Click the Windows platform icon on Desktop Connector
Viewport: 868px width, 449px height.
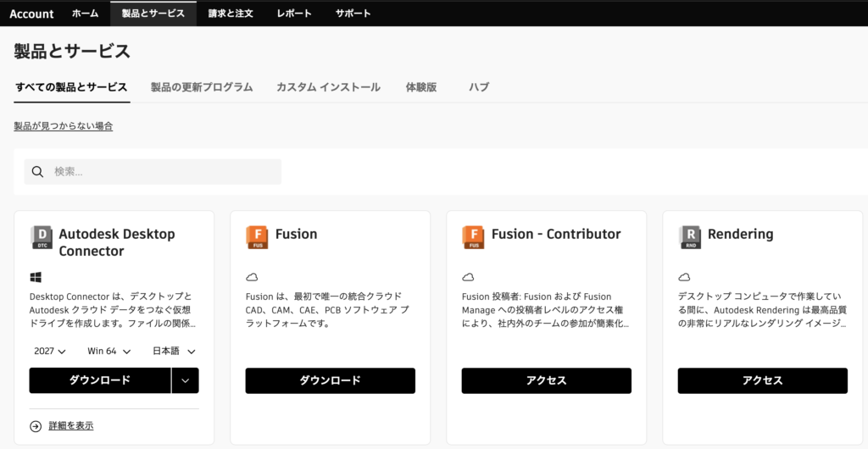point(36,277)
